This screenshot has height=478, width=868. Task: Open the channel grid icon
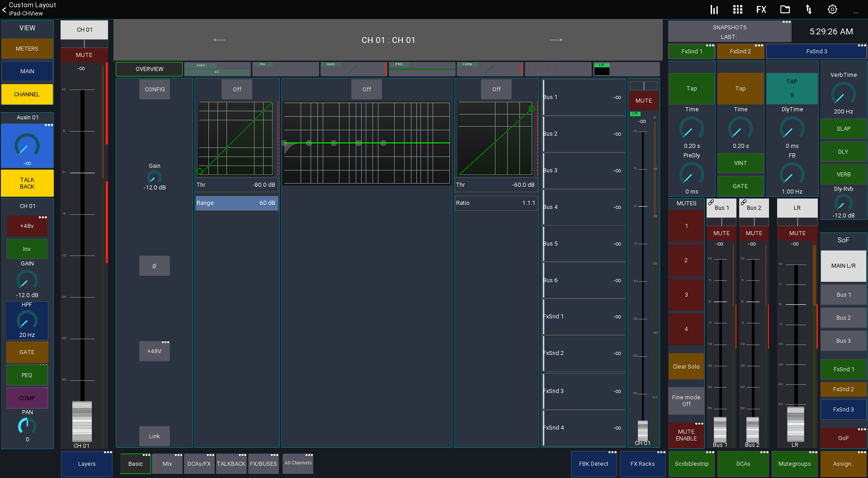pos(738,9)
